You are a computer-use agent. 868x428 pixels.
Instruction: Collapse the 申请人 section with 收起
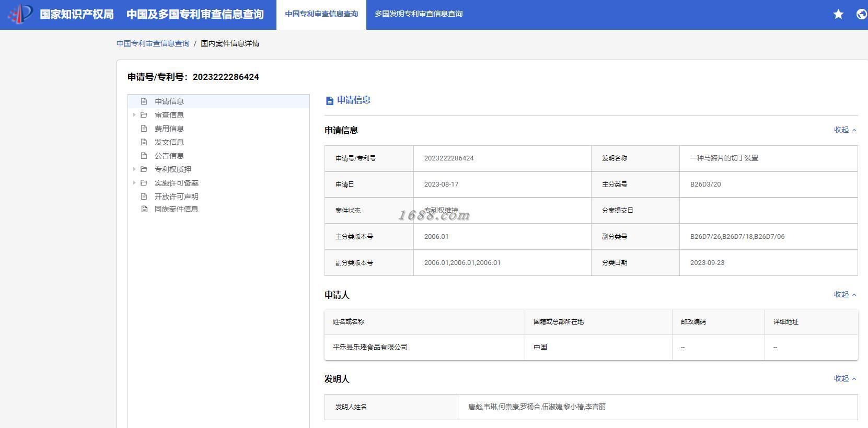[845, 294]
